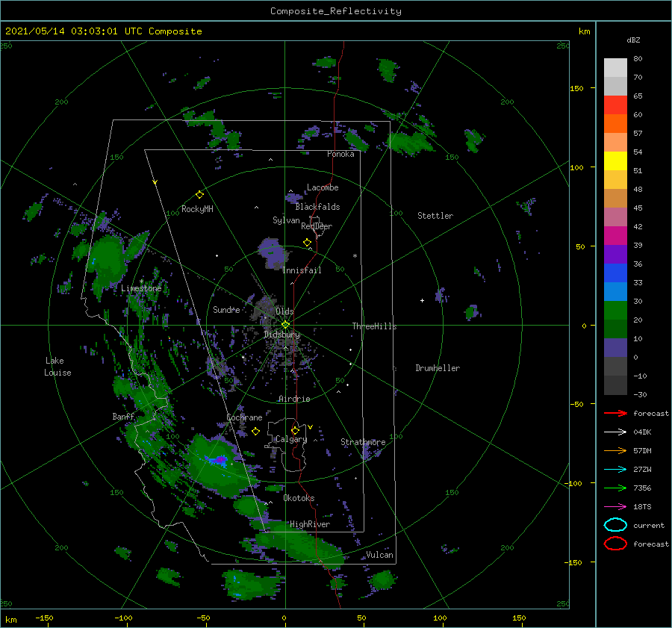Click the Calgary city label
Screen dimensions: 672x628
tap(291, 439)
